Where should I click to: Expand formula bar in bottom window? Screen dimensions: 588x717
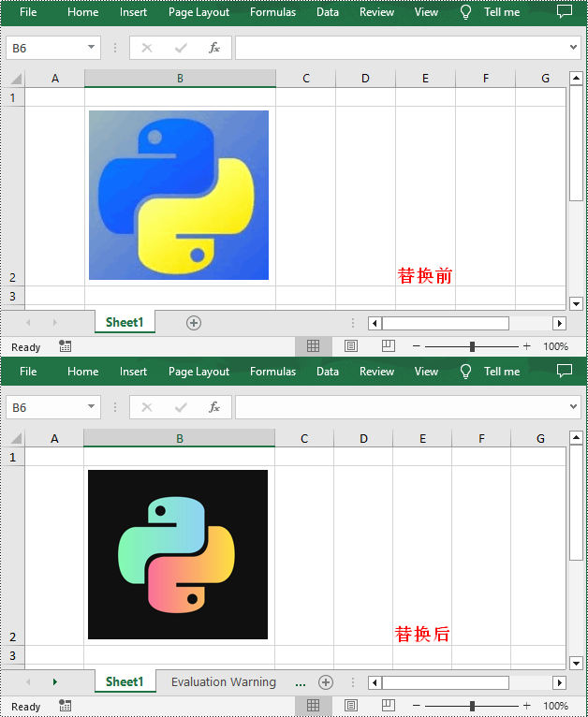click(574, 406)
